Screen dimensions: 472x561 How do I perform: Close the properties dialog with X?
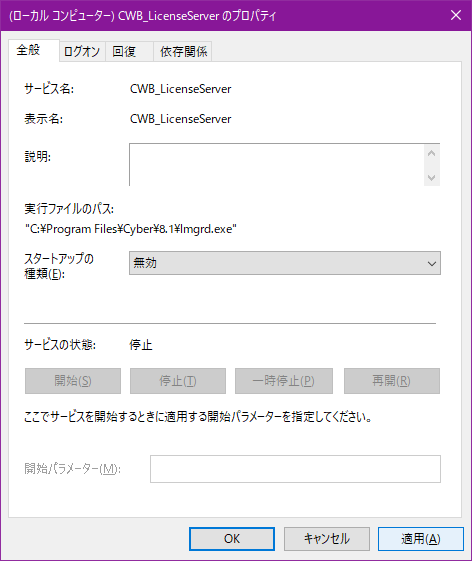tap(456, 15)
